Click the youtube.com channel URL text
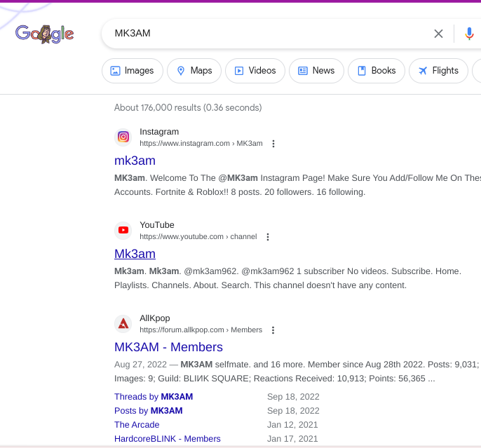Viewport: 481px width, 448px height. [x=198, y=237]
